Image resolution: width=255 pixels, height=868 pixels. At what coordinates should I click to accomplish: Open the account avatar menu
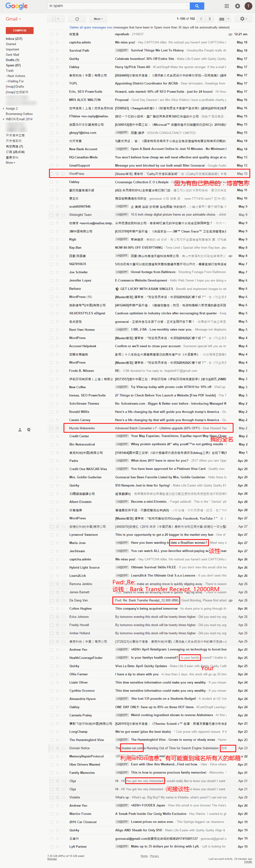click(248, 6)
